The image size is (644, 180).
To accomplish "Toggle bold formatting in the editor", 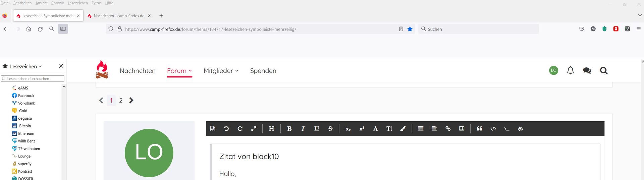I will [289, 129].
